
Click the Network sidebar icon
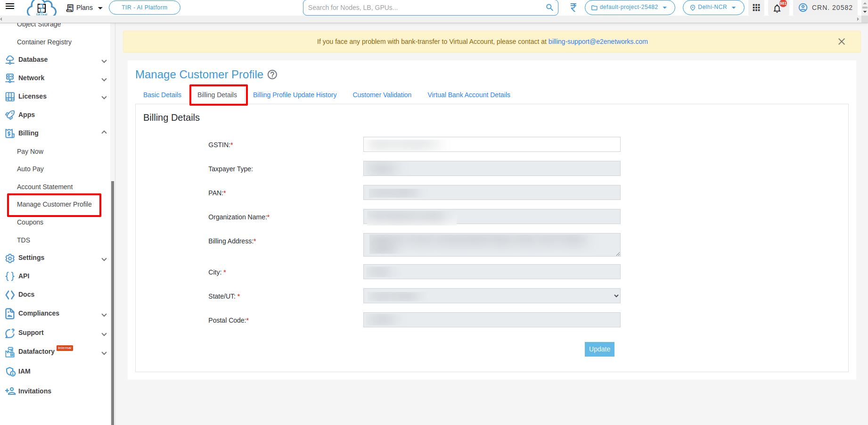(x=10, y=78)
